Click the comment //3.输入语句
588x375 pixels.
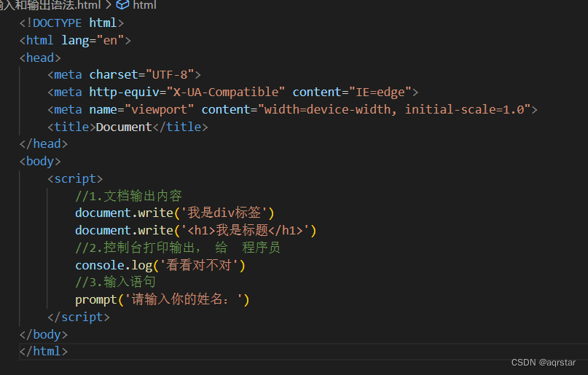tap(116, 282)
